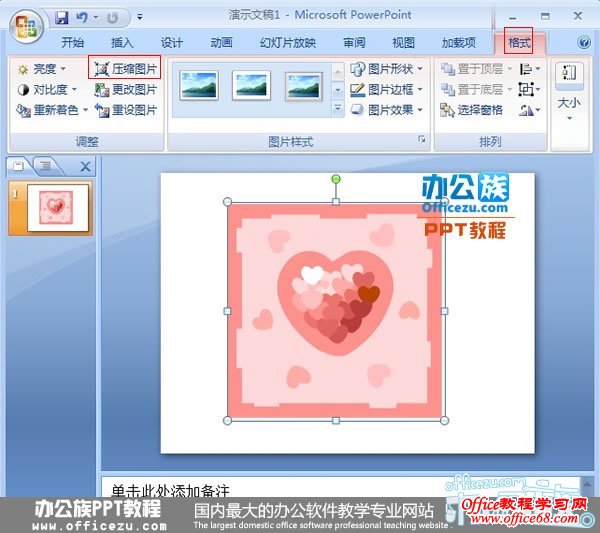Screen dimensions: 600x533
Task: Open the 图片效果 picture effects menu
Action: click(386, 110)
